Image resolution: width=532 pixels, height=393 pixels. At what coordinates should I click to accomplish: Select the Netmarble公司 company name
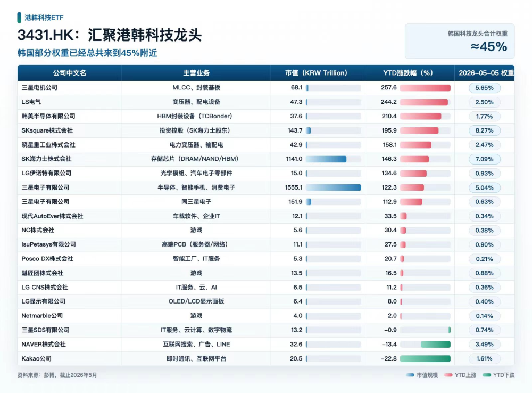coord(42,316)
